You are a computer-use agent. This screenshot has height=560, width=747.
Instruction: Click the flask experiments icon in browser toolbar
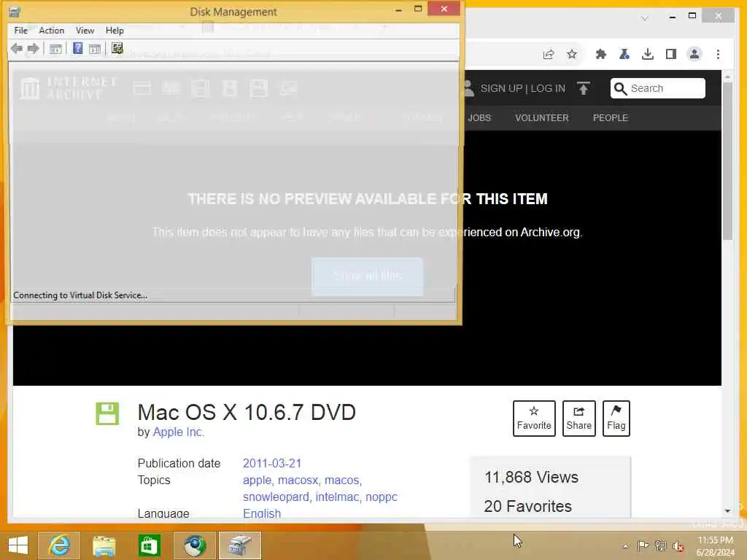click(624, 54)
